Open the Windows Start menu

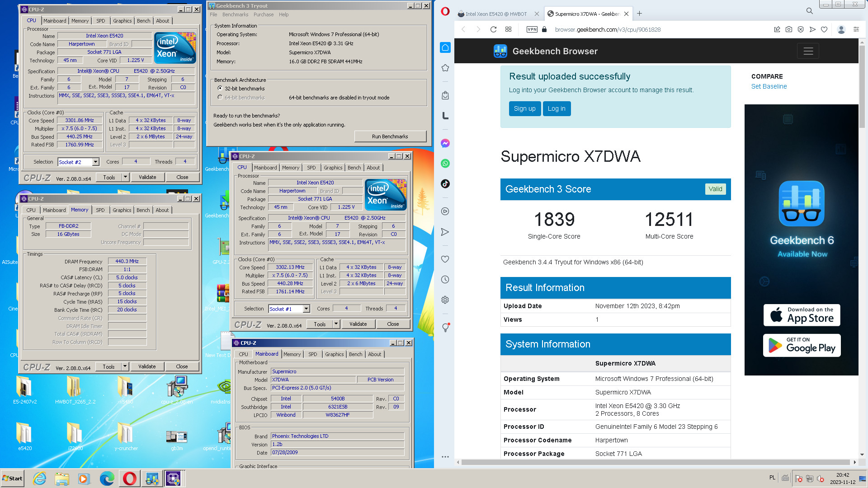point(12,479)
